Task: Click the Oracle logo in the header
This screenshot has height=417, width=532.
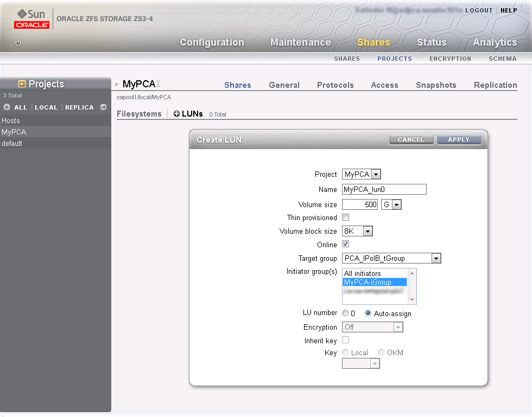Action: tap(31, 24)
